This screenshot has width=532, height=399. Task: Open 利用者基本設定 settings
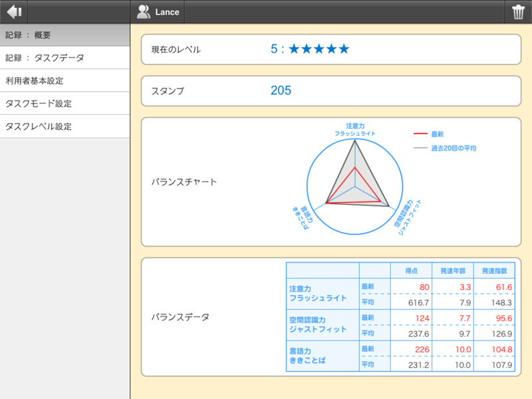point(65,80)
